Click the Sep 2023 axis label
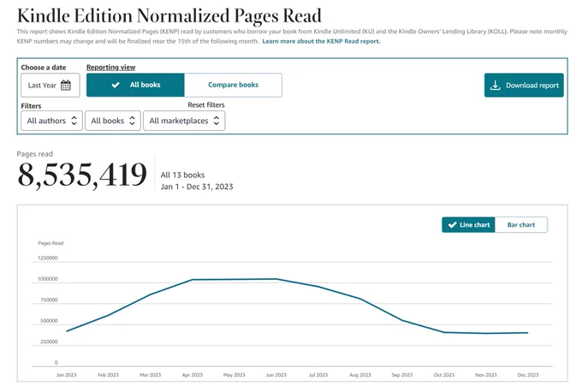This screenshot has height=392, width=582. [x=402, y=375]
